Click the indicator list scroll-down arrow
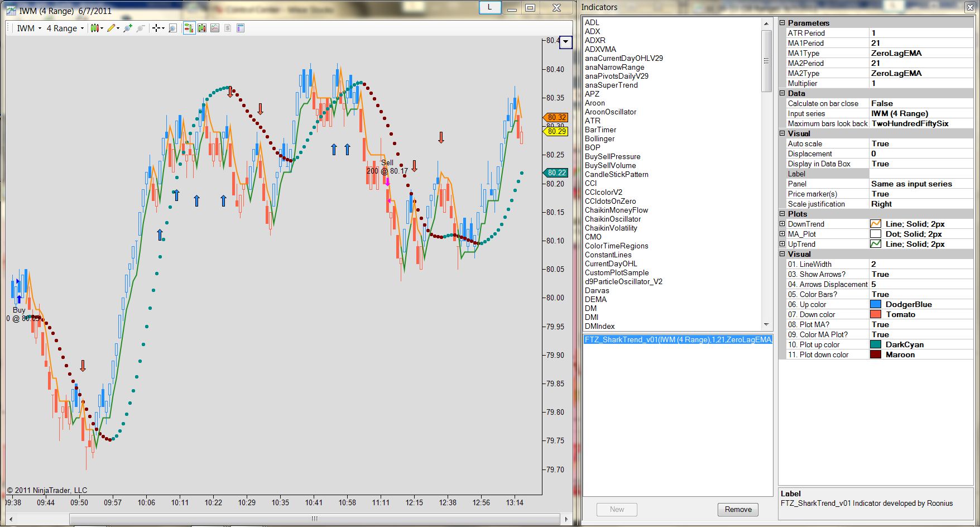 (x=766, y=324)
